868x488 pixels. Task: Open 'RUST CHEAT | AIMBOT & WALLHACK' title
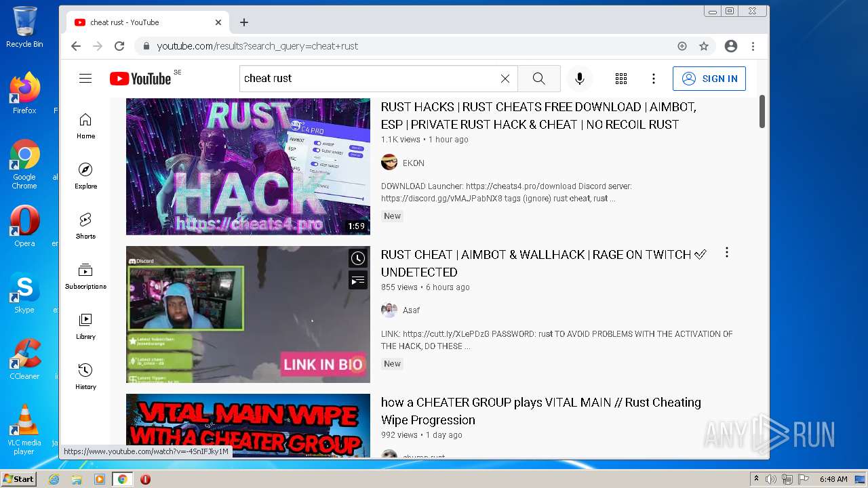click(544, 264)
